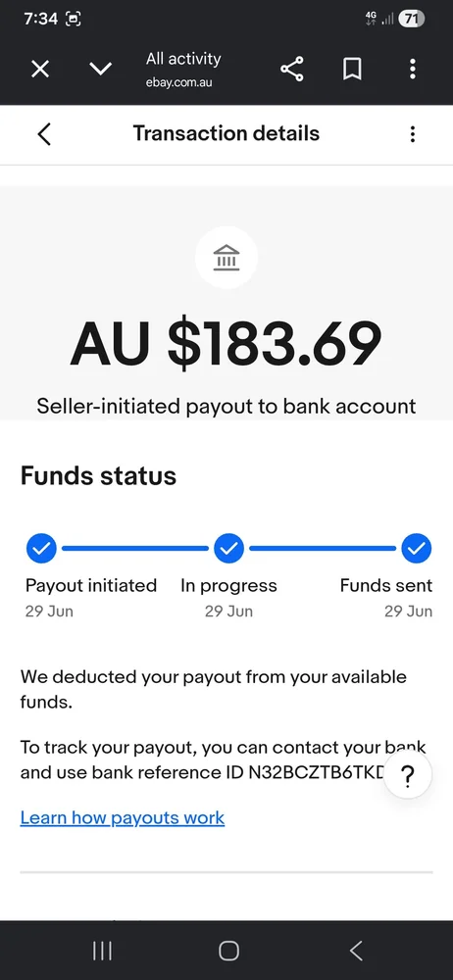Tap the share icon in top bar
This screenshot has height=980, width=453.
292,69
